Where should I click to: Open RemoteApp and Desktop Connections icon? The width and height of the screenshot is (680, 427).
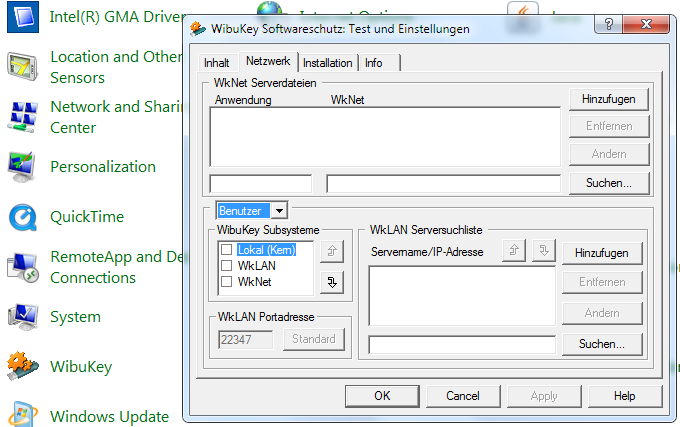23,267
